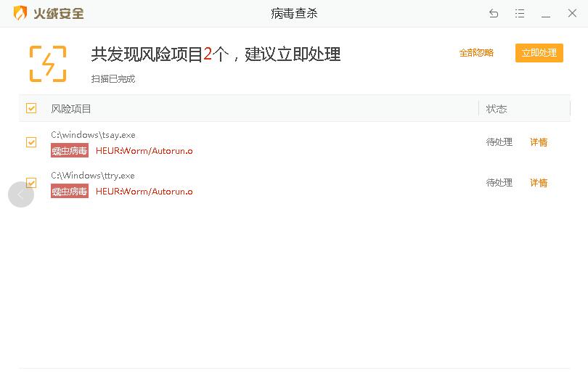Click HEUR:Worm/Autorun.o name under ttry.exe

tap(144, 192)
